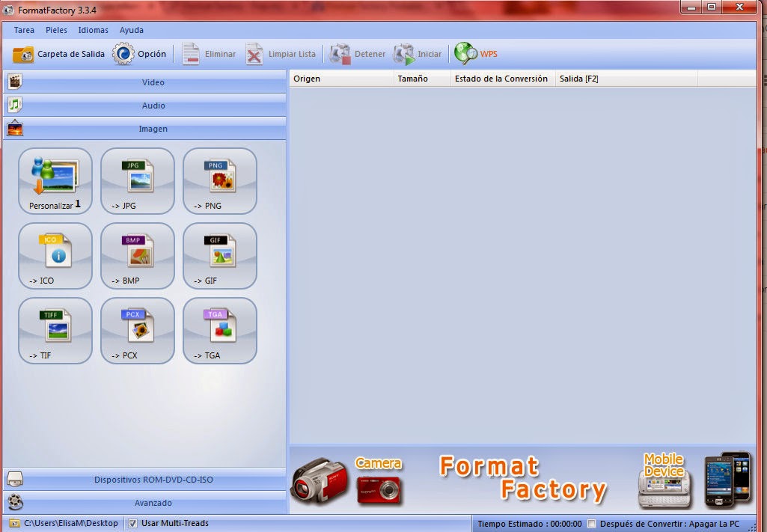Viewport: 767px width, 532px height.
Task: Click the Mobile Device phones image
Action: (x=728, y=479)
